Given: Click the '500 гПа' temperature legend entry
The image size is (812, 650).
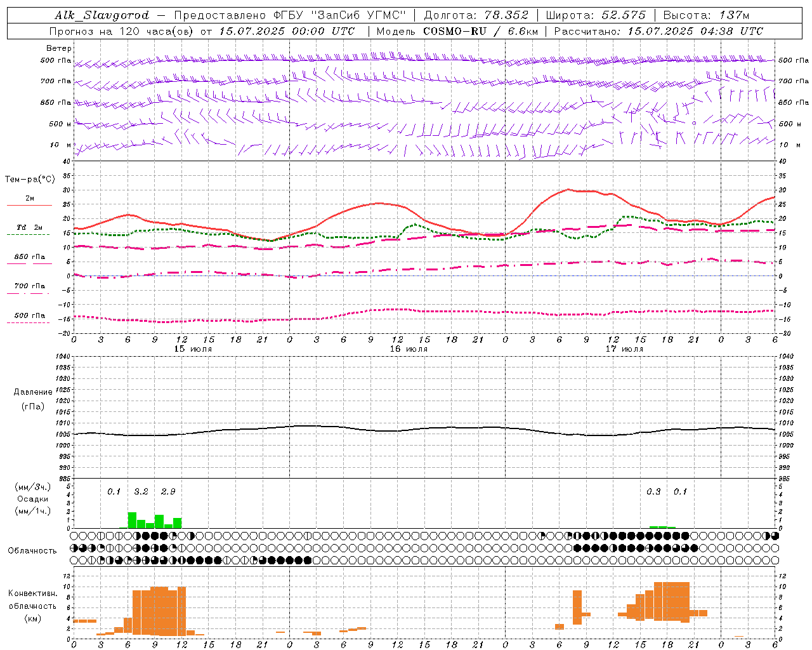Looking at the screenshot, I should pos(30,315).
